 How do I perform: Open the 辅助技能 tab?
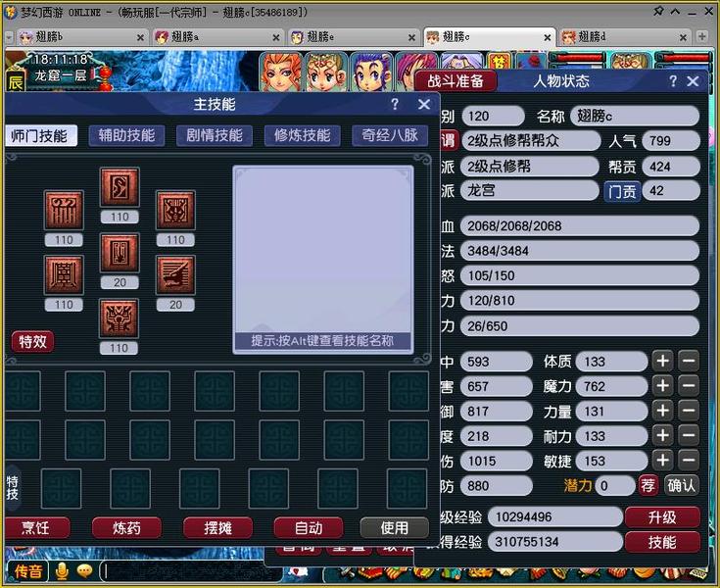click(126, 135)
